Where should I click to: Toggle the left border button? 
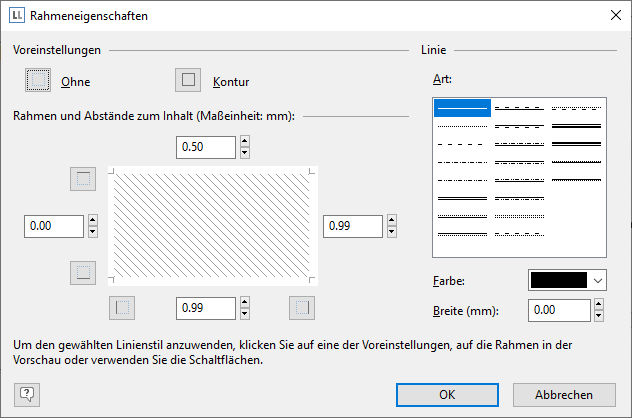[122, 307]
